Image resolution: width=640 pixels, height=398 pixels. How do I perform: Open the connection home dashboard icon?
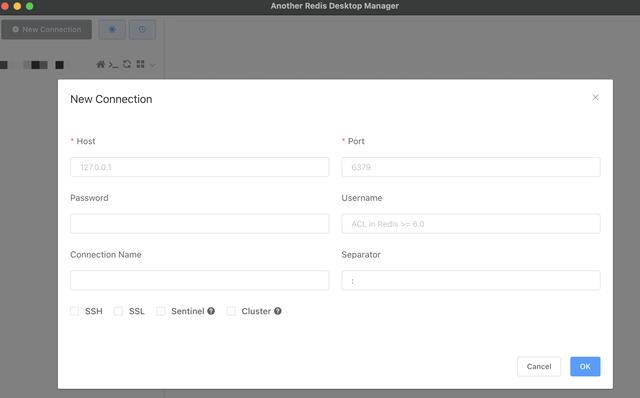click(100, 64)
